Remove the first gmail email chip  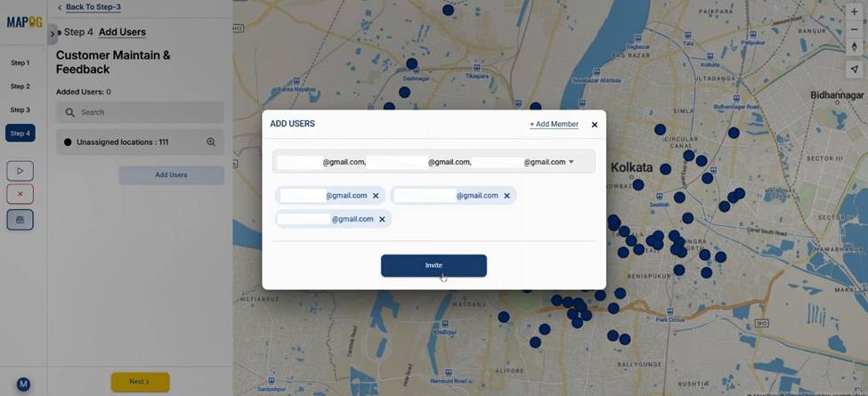tap(376, 196)
